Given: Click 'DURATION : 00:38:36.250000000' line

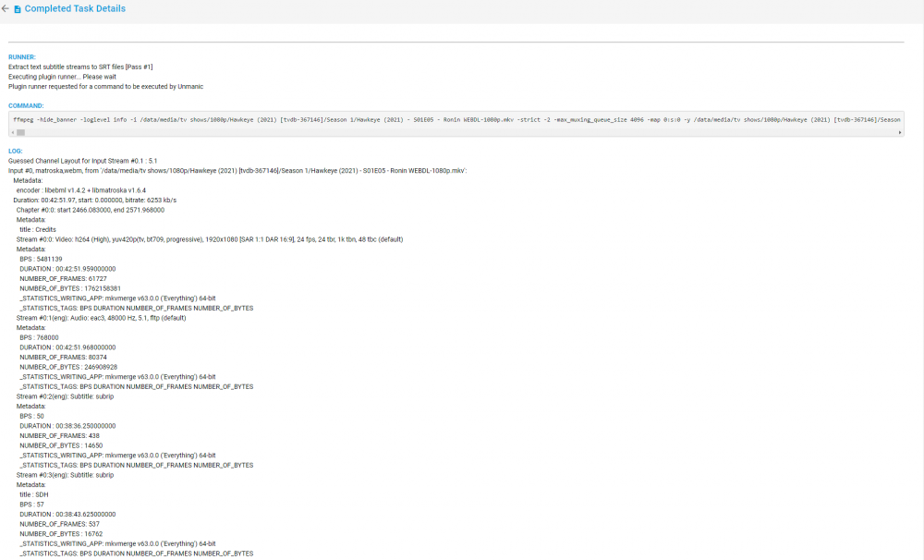Looking at the screenshot, I should point(67,426).
